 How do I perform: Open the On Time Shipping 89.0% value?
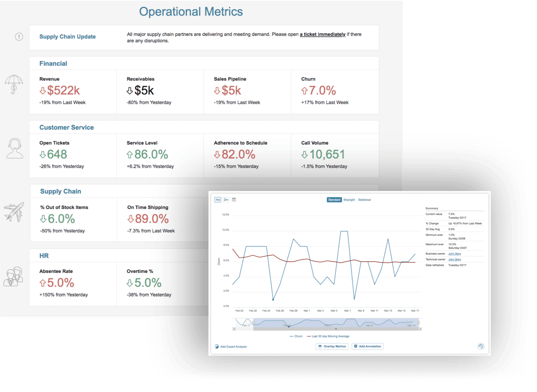point(152,219)
